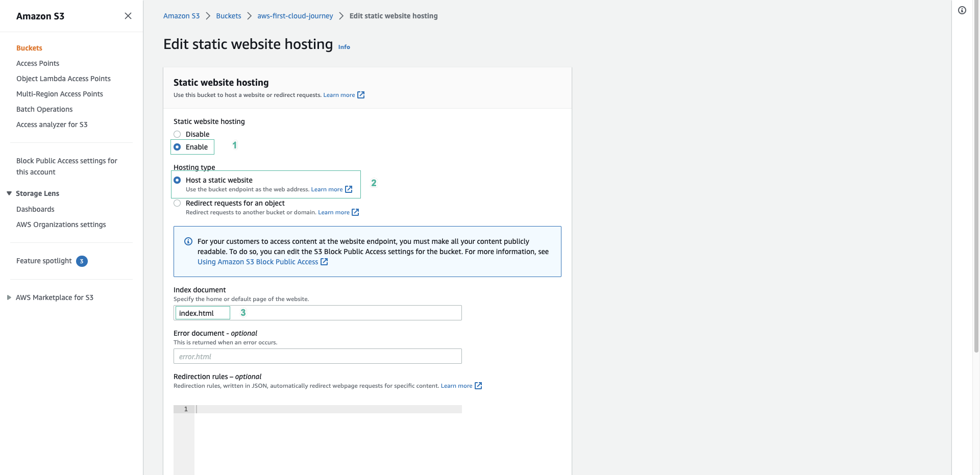Expand AWS Marketplace for S3 arrow
Screen dimensions: 980x475
pos(9,297)
